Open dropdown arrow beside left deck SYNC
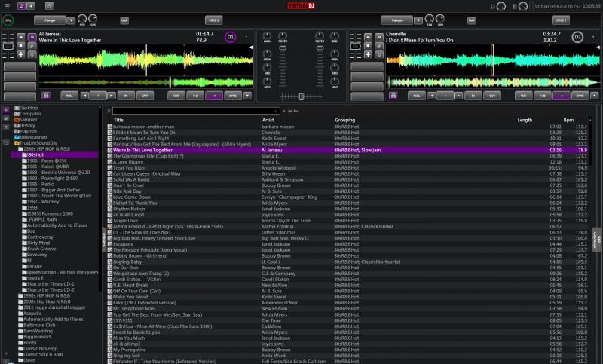The image size is (603, 364). coord(247,96)
